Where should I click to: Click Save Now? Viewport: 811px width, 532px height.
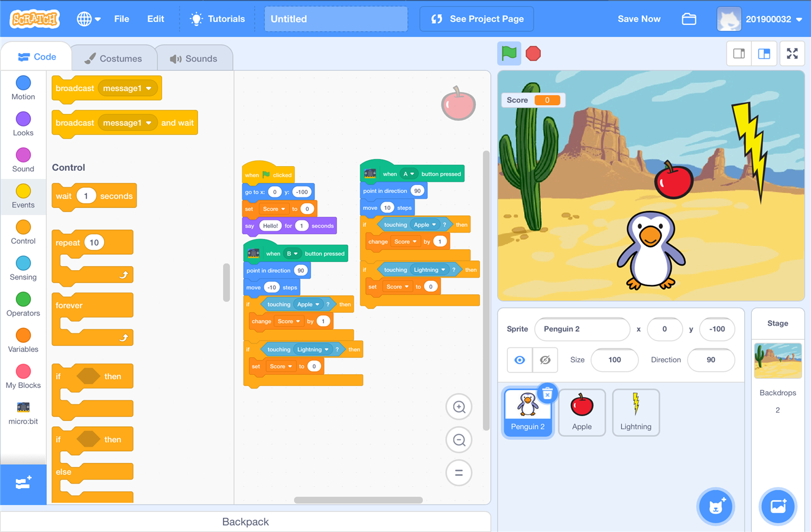[x=638, y=19]
